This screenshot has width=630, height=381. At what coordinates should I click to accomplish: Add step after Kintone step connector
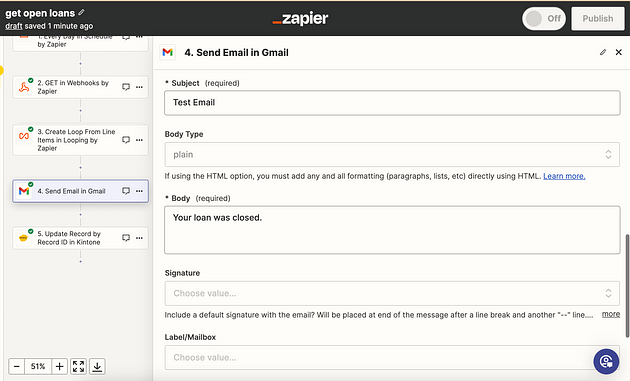(x=80, y=261)
